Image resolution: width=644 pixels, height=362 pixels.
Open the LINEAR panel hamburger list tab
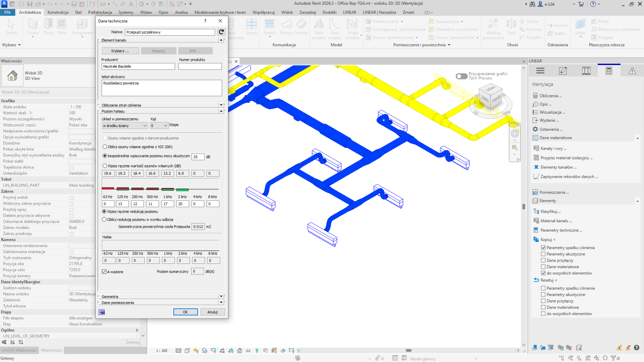coord(540,71)
